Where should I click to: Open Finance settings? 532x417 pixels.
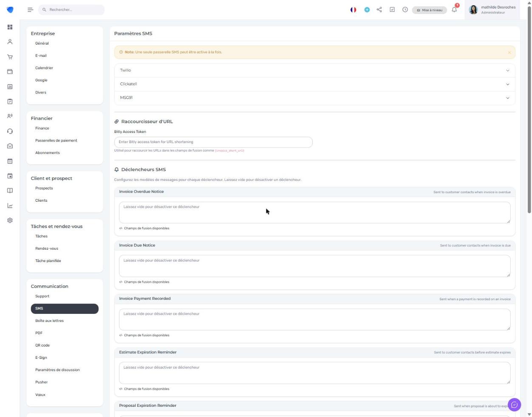[42, 128]
